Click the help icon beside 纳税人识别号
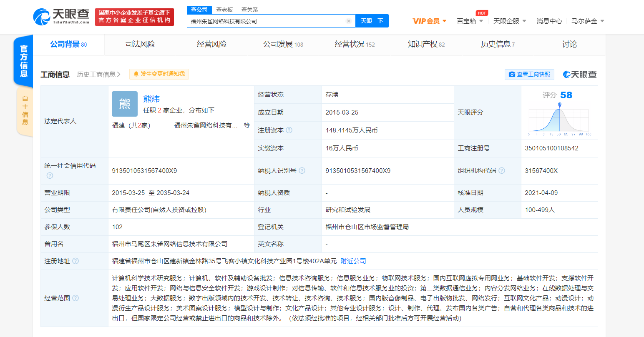 [x=302, y=171]
